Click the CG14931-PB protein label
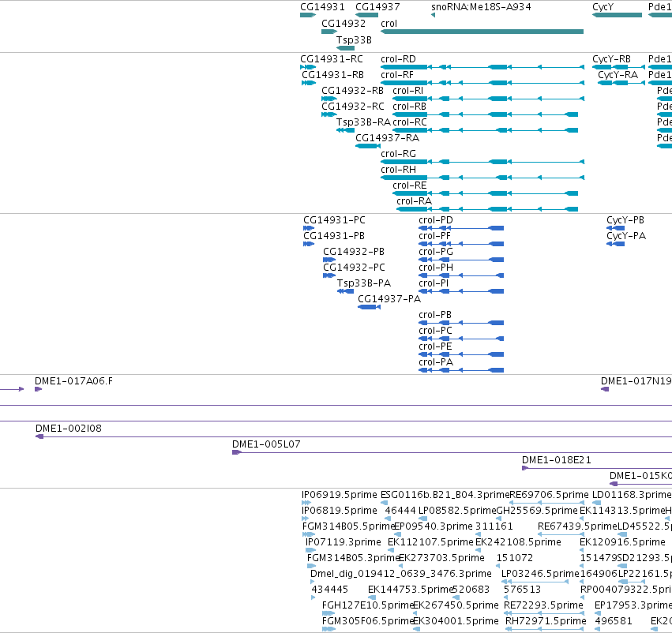The image size is (672, 633). point(334,236)
